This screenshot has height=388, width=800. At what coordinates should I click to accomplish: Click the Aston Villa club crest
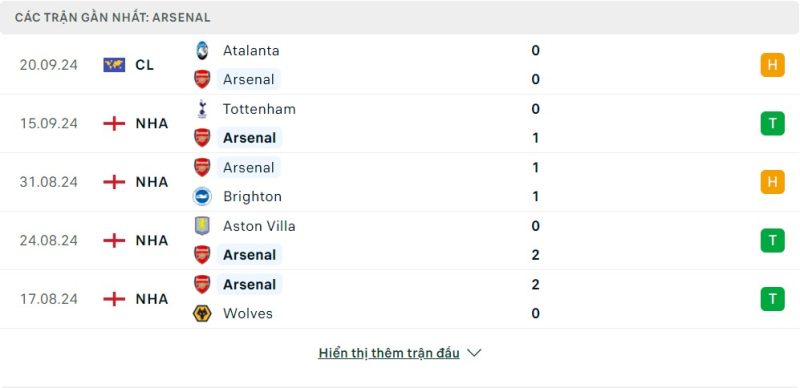pyautogui.click(x=202, y=226)
